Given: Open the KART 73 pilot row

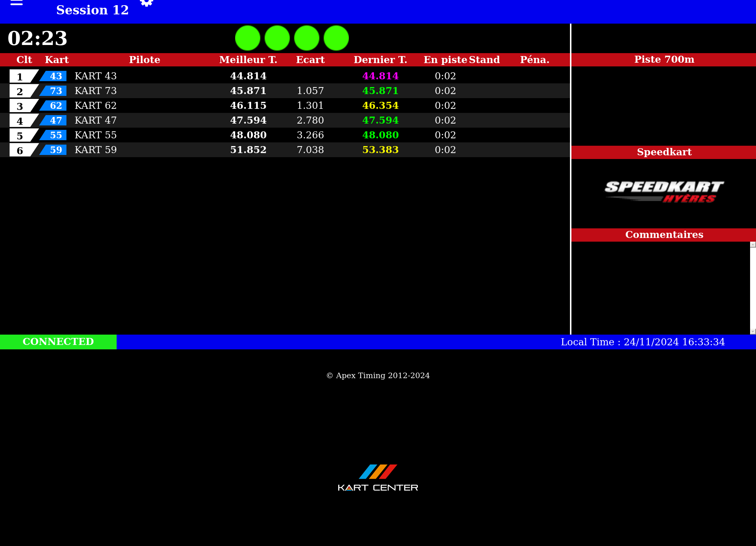Looking at the screenshot, I should coord(96,91).
